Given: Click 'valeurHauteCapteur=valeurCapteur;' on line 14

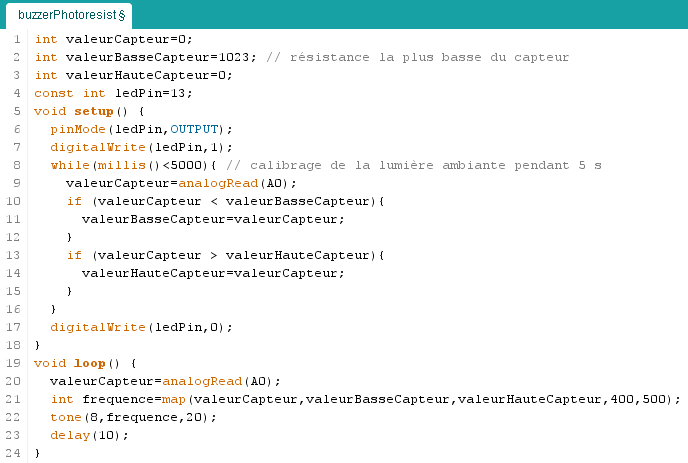Looking at the screenshot, I should click(213, 273).
